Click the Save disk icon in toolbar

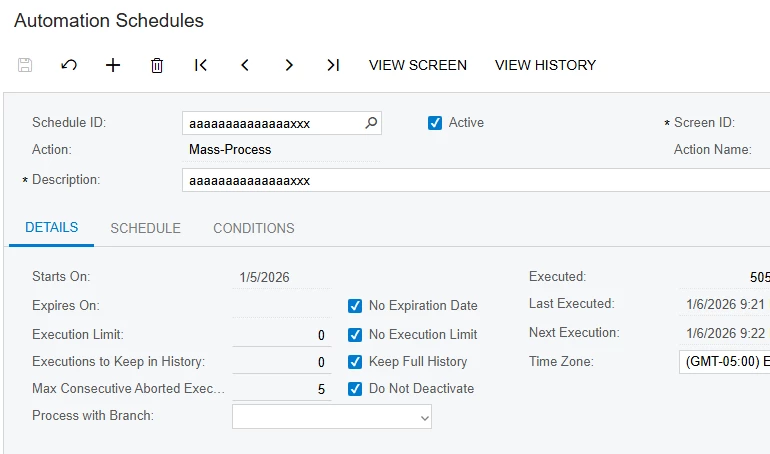[25, 65]
